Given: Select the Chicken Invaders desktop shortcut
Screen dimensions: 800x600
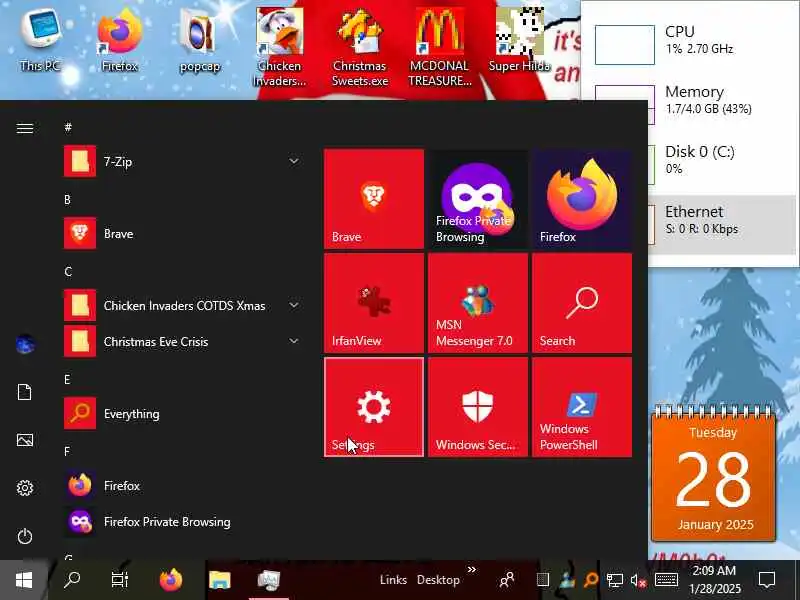Looking at the screenshot, I should (x=280, y=47).
